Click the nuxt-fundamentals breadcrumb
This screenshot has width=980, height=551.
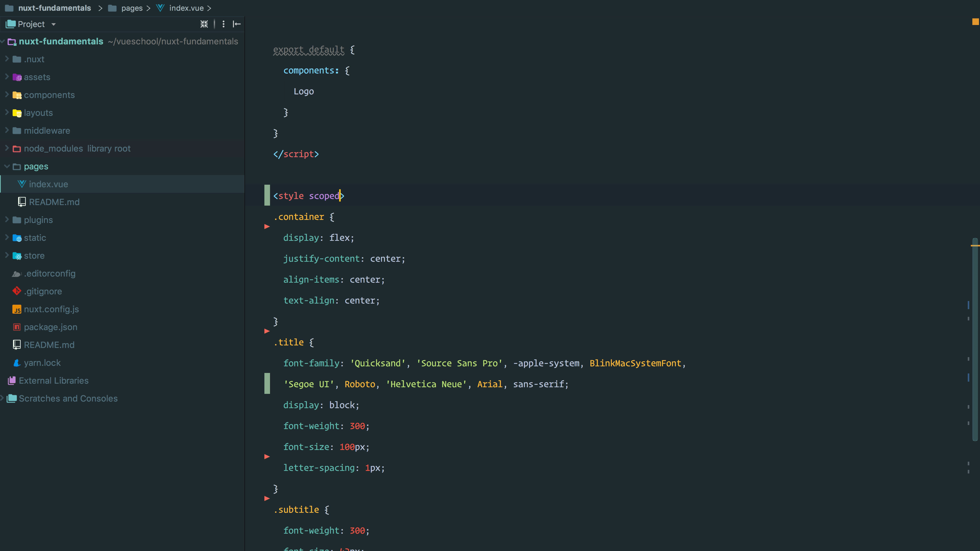click(x=54, y=8)
